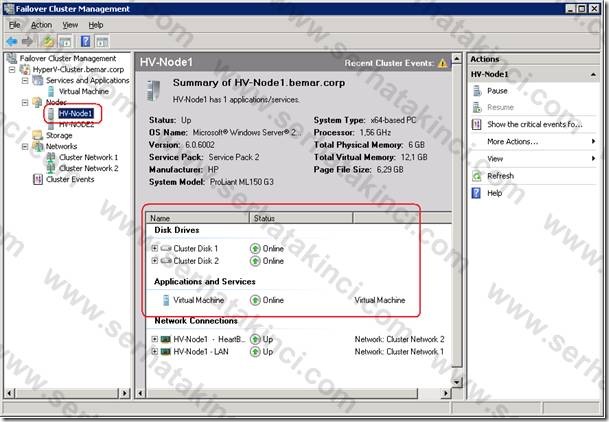Image resolution: width=609 pixels, height=422 pixels.
Task: Click the Help action icon in Actions pane
Action: (x=477, y=193)
